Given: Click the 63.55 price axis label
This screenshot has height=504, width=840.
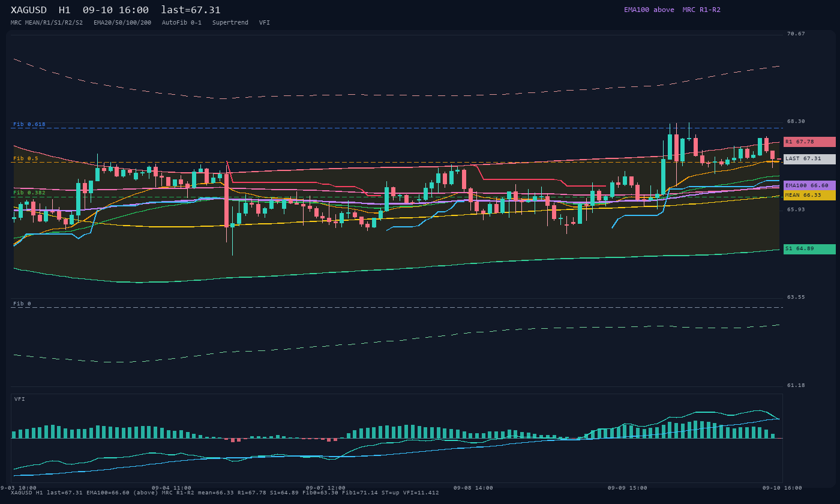Looking at the screenshot, I should click(796, 297).
